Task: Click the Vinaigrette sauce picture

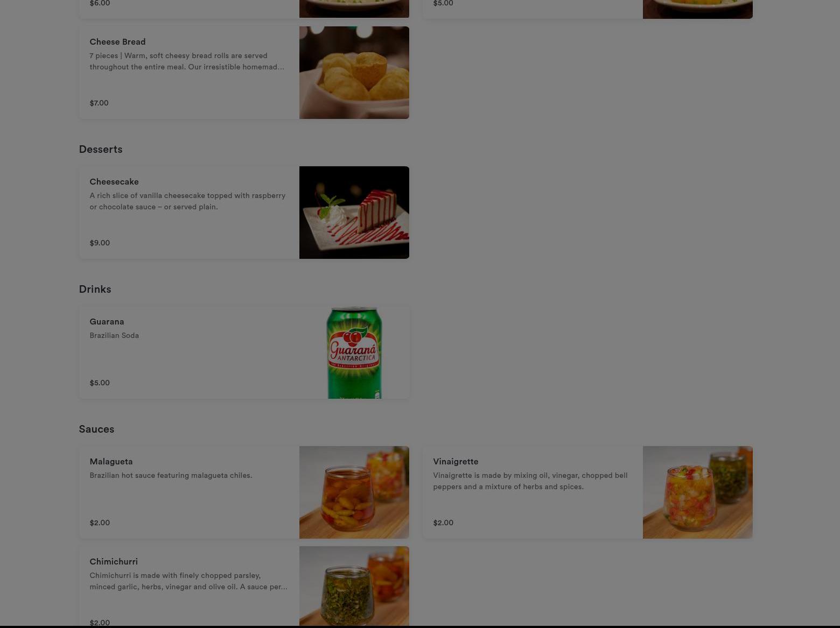Action: (x=698, y=492)
